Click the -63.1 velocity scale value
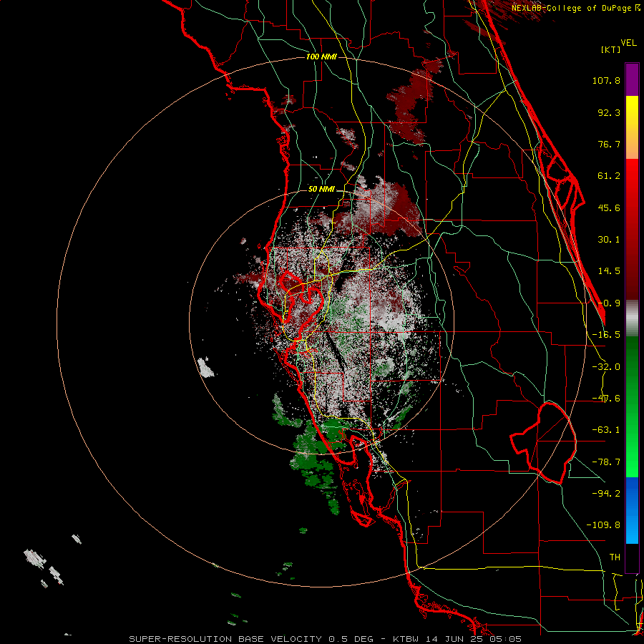The height and width of the screenshot is (644, 644). pyautogui.click(x=606, y=430)
